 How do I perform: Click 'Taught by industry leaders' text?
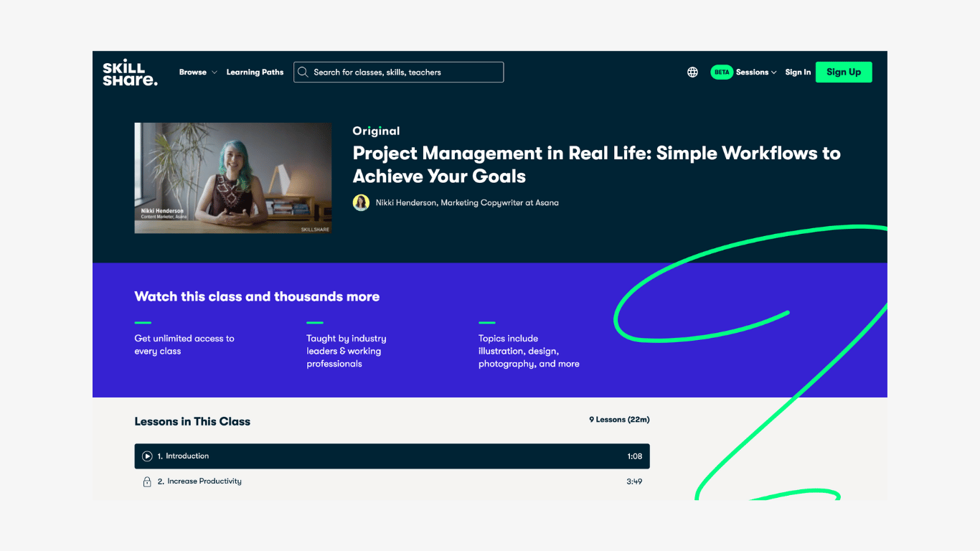point(347,351)
